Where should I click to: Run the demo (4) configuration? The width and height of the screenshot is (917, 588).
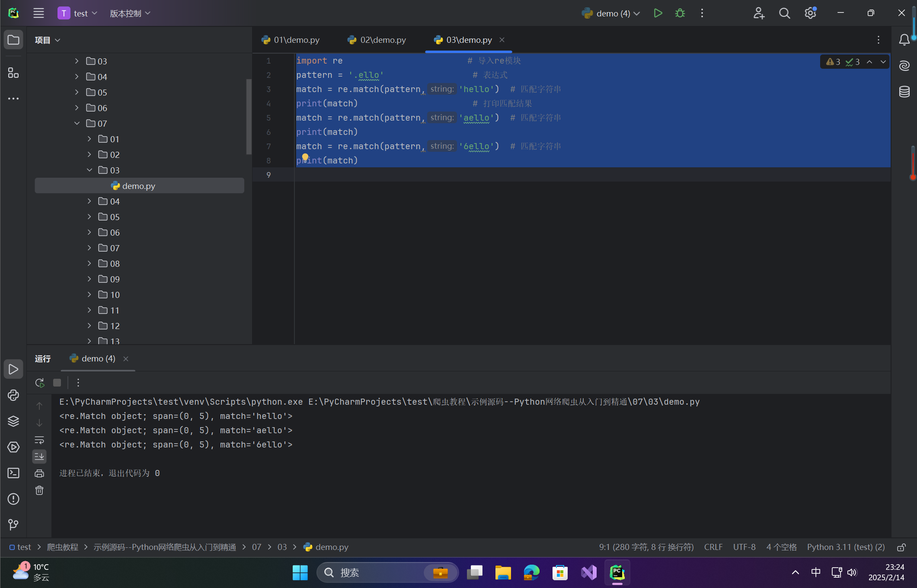click(x=658, y=13)
